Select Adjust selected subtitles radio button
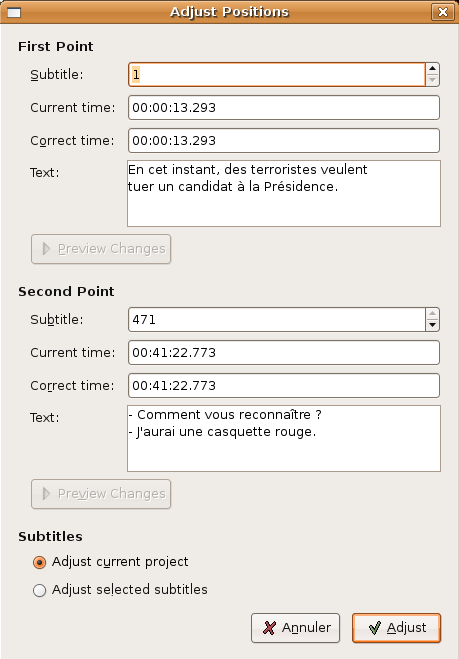The width and height of the screenshot is (459, 659). [x=40, y=590]
